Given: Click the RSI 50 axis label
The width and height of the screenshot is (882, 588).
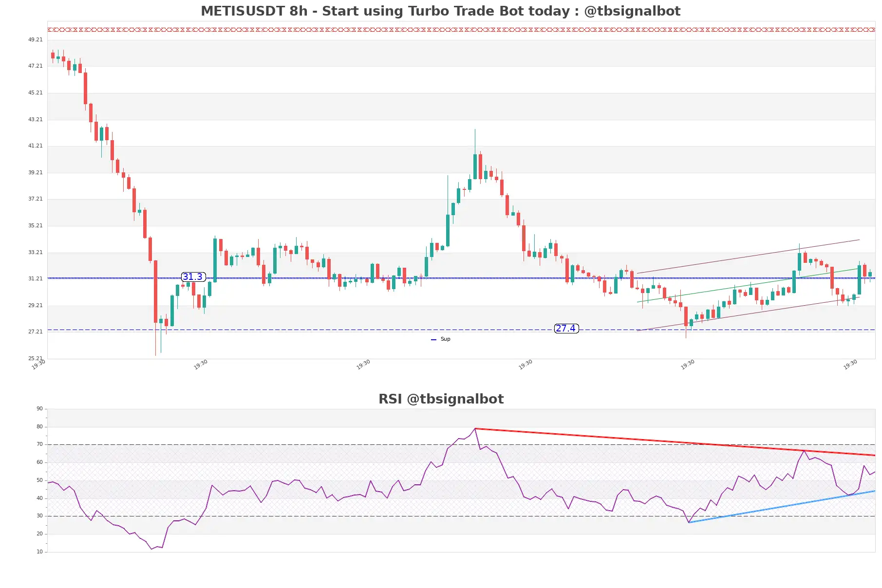Looking at the screenshot, I should click(39, 480).
